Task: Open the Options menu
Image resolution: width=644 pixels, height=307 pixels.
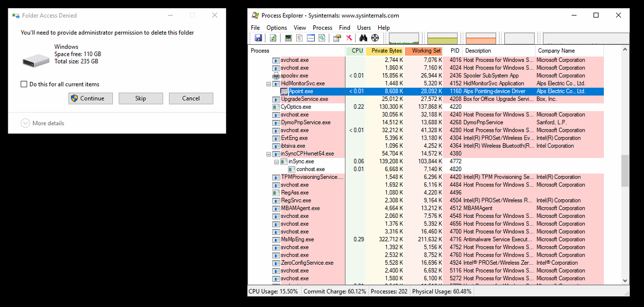Action: click(x=277, y=28)
